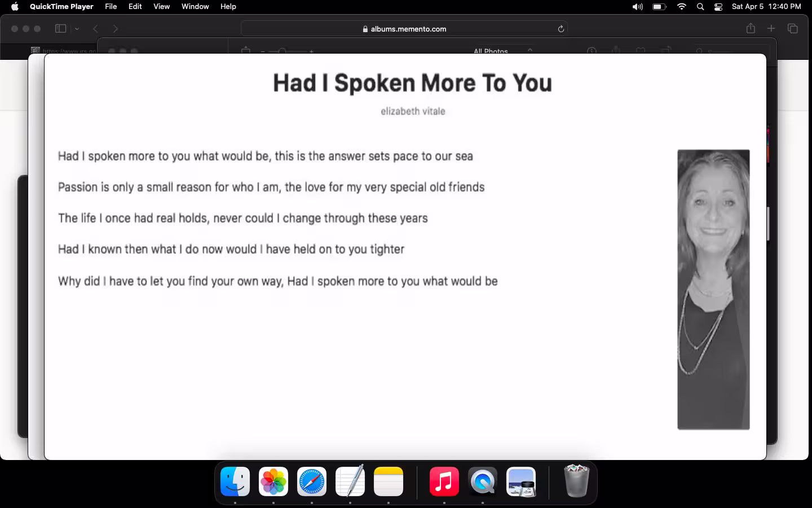
Task: Go forward with Safari forward arrow
Action: [x=116, y=29]
